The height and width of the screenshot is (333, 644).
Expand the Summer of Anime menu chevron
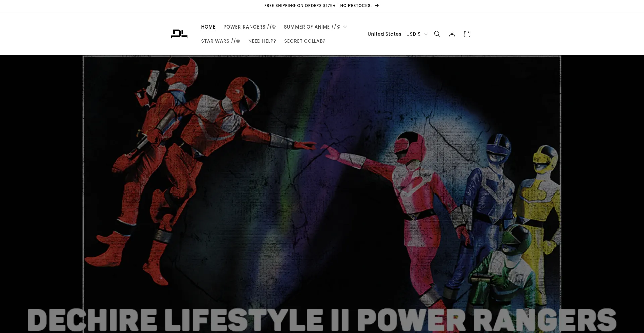[x=345, y=27]
